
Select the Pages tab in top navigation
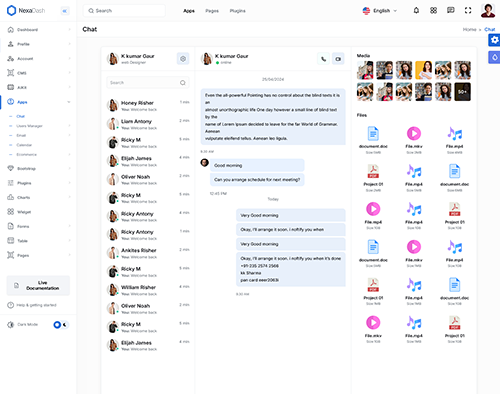click(x=212, y=11)
